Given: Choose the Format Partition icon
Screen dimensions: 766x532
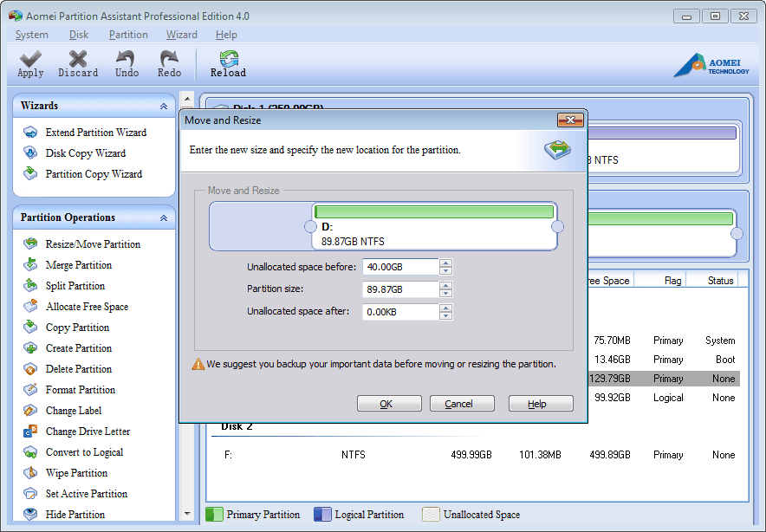Looking at the screenshot, I should pyautogui.click(x=30, y=389).
